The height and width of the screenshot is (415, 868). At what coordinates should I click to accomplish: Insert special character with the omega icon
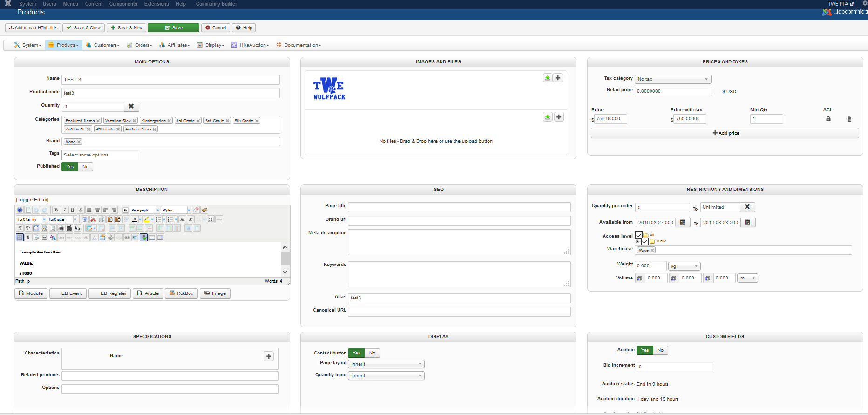211,219
